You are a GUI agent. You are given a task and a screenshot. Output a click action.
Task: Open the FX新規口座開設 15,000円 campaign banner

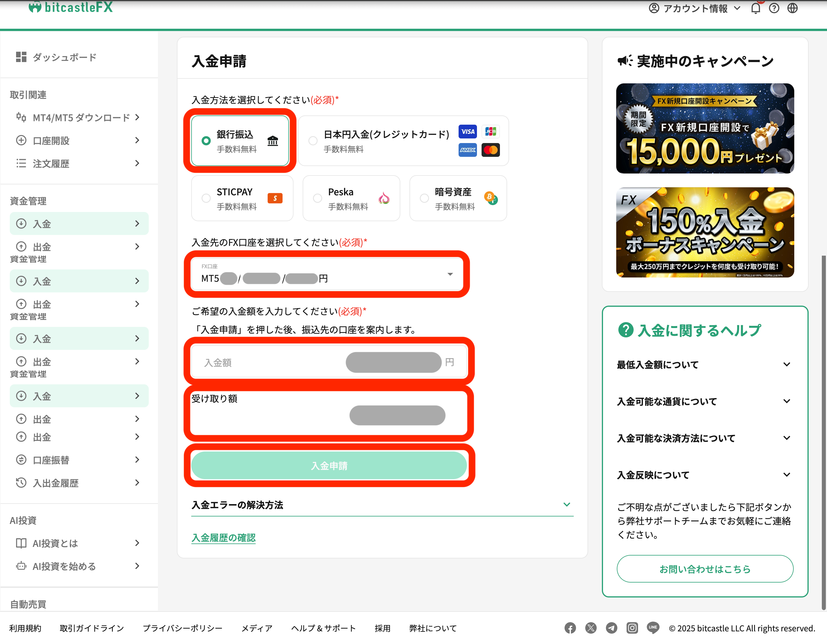(705, 128)
